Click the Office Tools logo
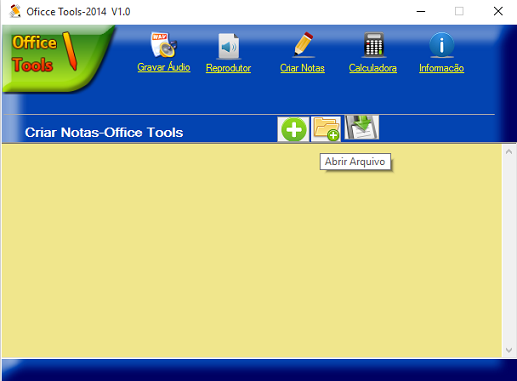The height and width of the screenshot is (381, 517). [57, 58]
